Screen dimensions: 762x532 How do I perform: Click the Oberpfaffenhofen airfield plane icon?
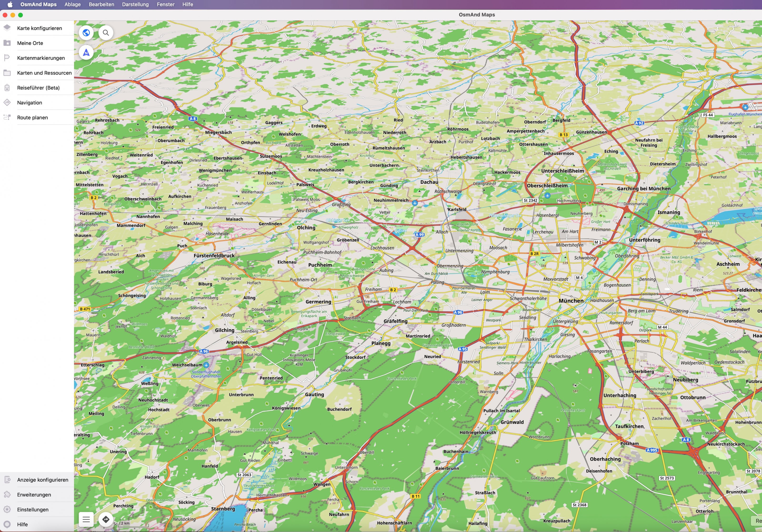click(206, 365)
